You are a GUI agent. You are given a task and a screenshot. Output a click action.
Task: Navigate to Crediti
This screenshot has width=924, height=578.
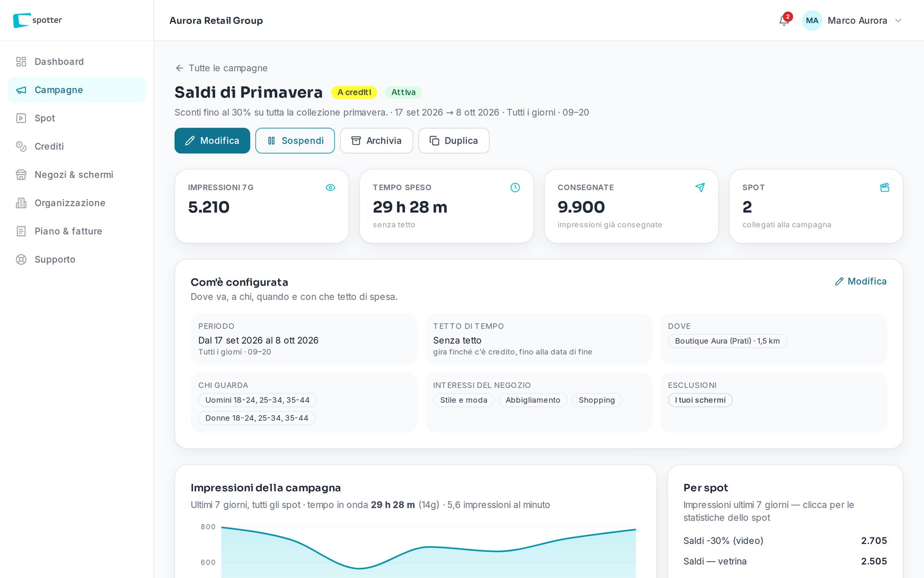coord(77,146)
